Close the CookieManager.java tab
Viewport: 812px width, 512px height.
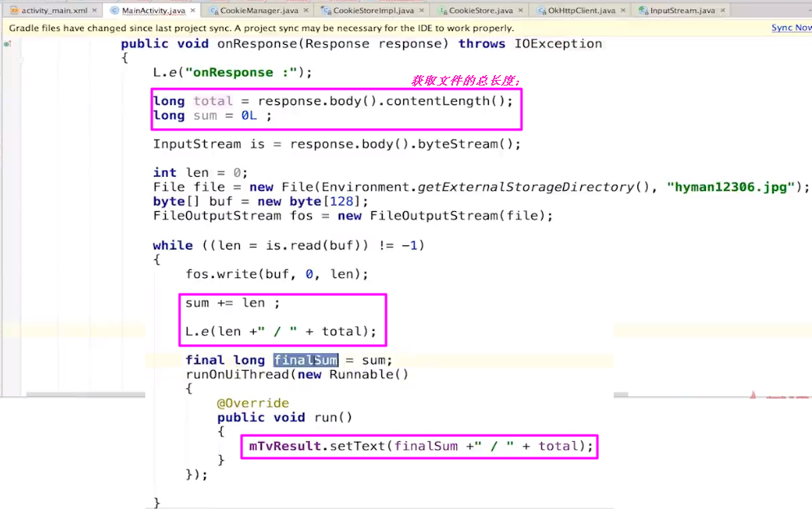(x=306, y=11)
